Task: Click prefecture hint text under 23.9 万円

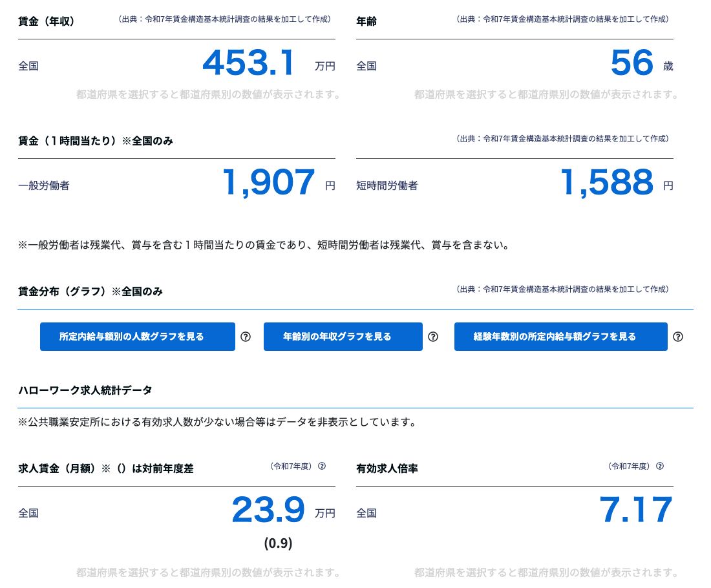Action: click(x=209, y=572)
